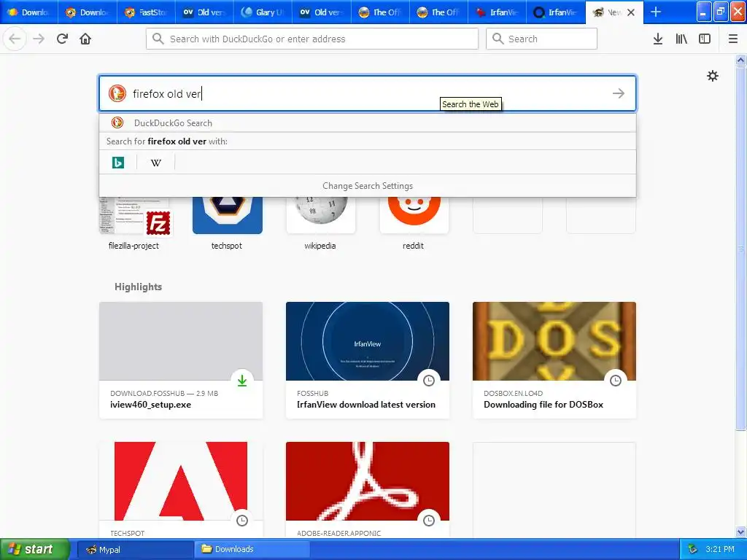Open a new tab with plus button
The width and height of the screenshot is (747, 560).
(656, 12)
